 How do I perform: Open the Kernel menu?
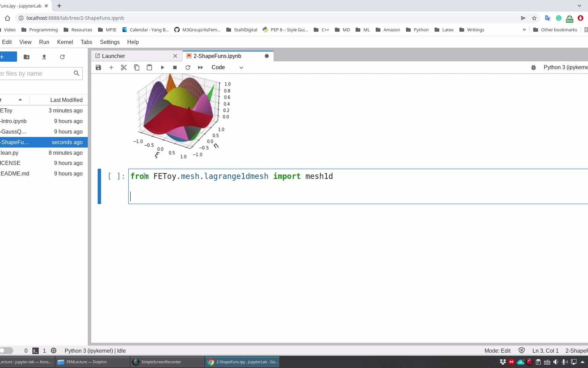[x=65, y=42]
